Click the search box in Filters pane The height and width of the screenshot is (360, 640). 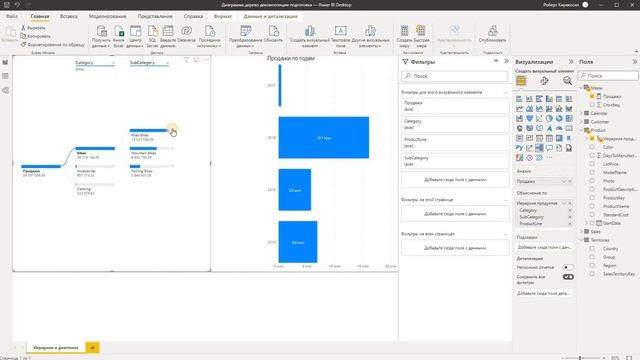(x=455, y=76)
